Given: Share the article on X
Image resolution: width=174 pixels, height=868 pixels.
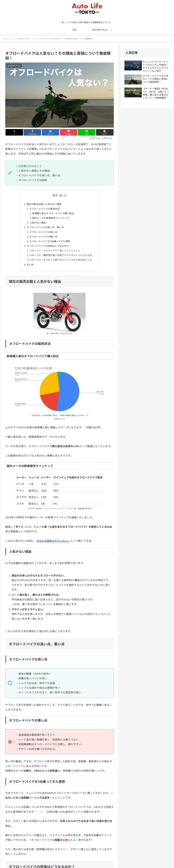Looking at the screenshot, I should tap(14, 132).
